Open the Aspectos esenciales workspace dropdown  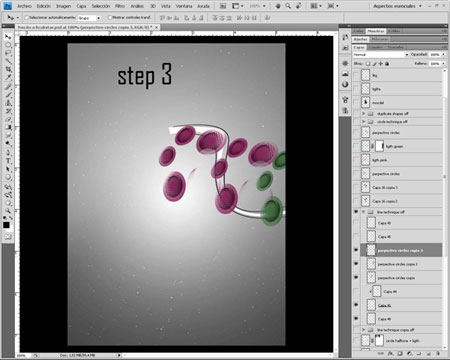coord(397,6)
